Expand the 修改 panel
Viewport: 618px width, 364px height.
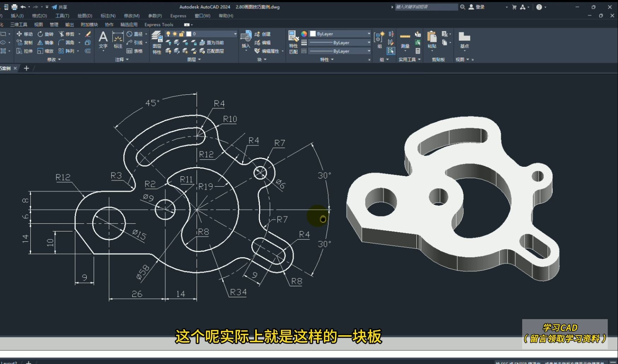coord(54,59)
